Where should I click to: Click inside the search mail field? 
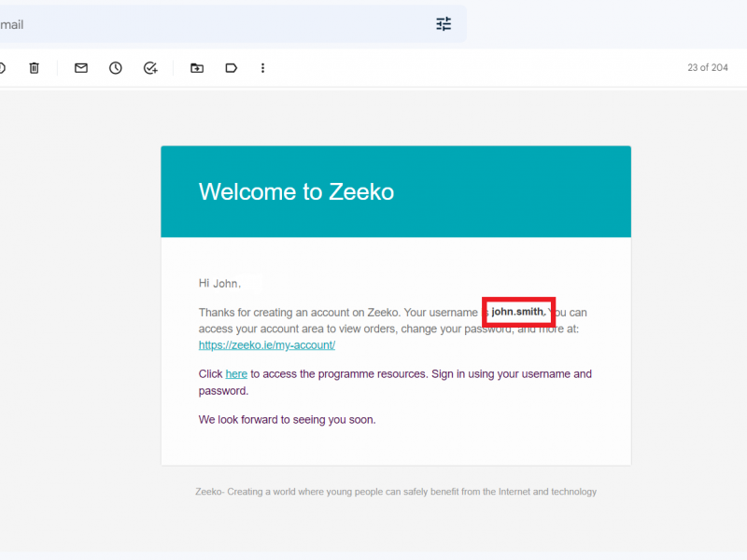tap(187, 24)
